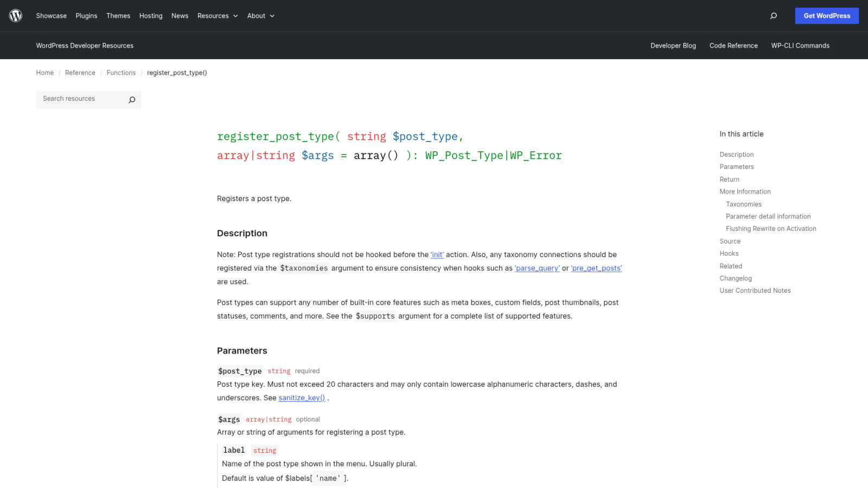
Task: Jump to Taxonomies subsection
Action: [x=744, y=204]
